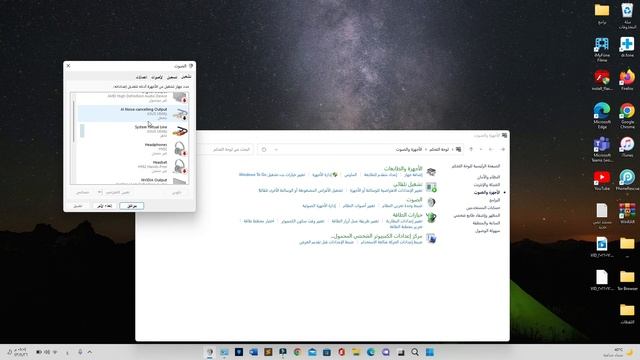Image resolution: width=640 pixels, height=360 pixels.
Task: Click OK (موافق) in the Sound dialog
Action: [131, 206]
